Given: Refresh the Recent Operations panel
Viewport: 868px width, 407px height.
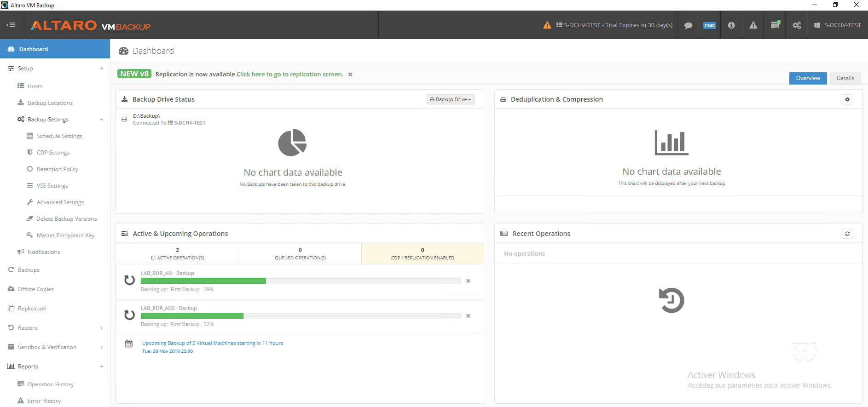Looking at the screenshot, I should click(847, 234).
